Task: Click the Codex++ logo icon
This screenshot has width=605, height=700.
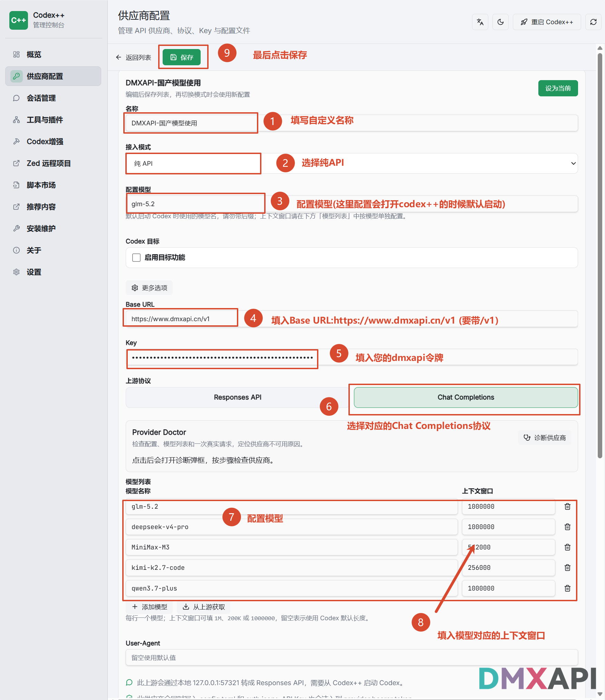Action: pyautogui.click(x=19, y=20)
